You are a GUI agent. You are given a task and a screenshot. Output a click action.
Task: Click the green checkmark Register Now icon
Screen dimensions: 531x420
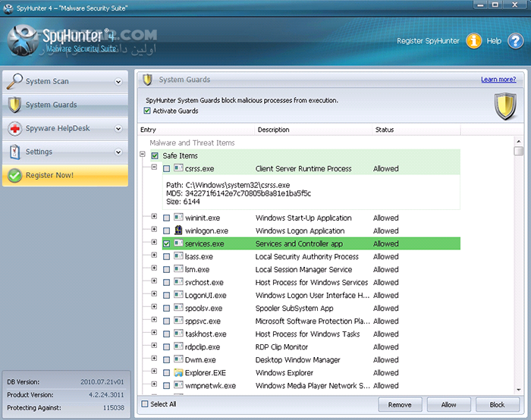(x=14, y=175)
